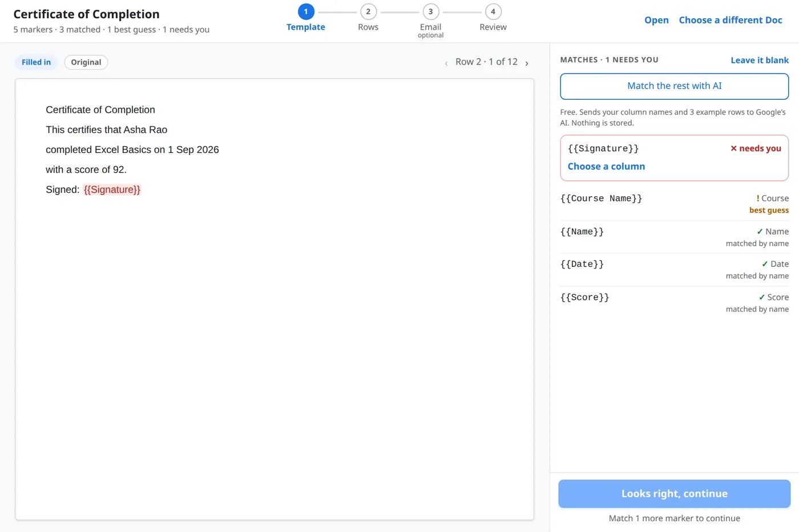Click 'This certifies that Asha Rao' line

(106, 129)
